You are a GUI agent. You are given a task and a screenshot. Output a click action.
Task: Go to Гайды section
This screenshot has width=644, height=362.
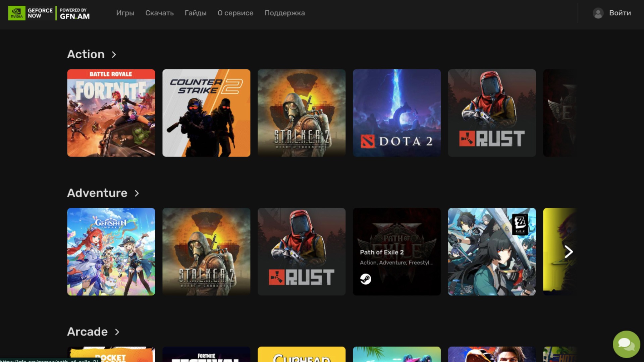tap(196, 13)
